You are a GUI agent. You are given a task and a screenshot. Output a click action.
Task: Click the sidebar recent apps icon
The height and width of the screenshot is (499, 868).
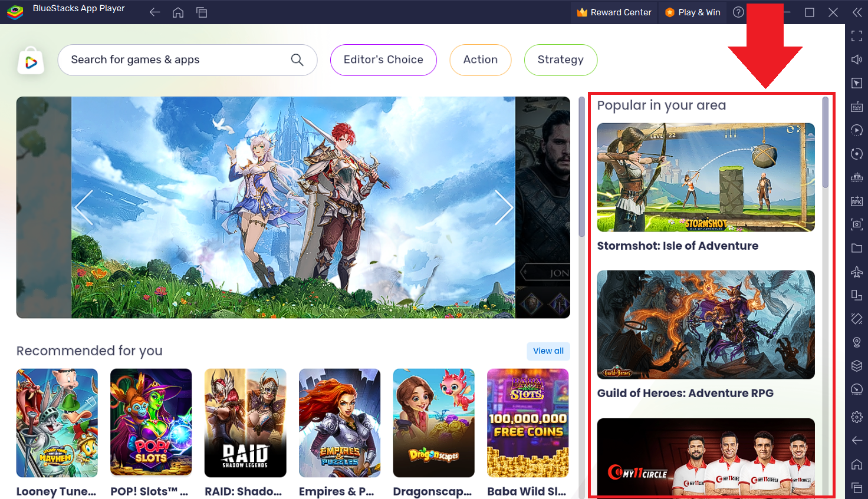coord(857,488)
